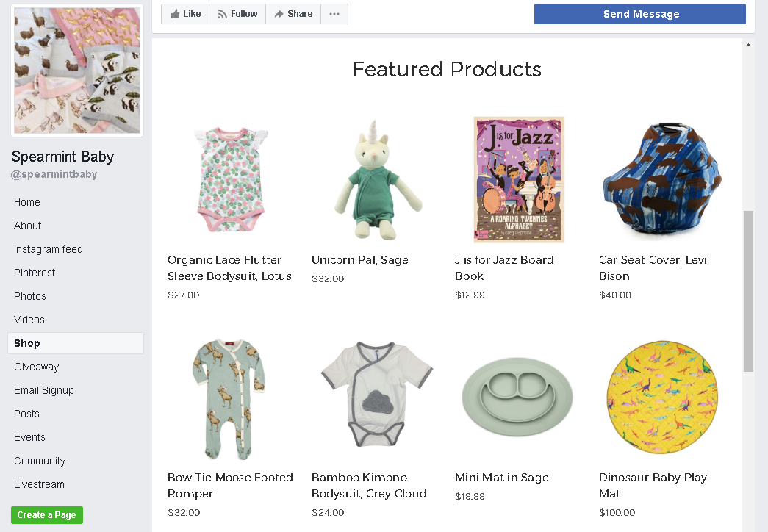This screenshot has width=768, height=532.
Task: Open Dinosaur Baby Play Mat product image
Action: pyautogui.click(x=662, y=398)
